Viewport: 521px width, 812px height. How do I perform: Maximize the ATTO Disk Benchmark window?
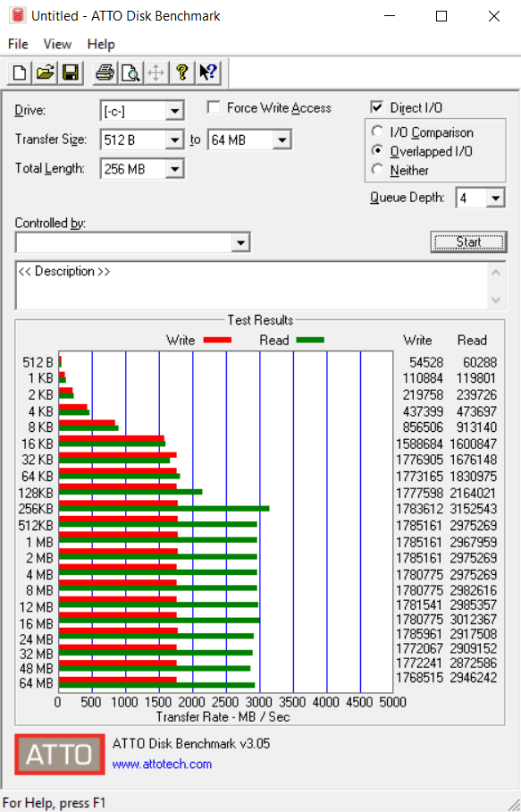point(441,16)
